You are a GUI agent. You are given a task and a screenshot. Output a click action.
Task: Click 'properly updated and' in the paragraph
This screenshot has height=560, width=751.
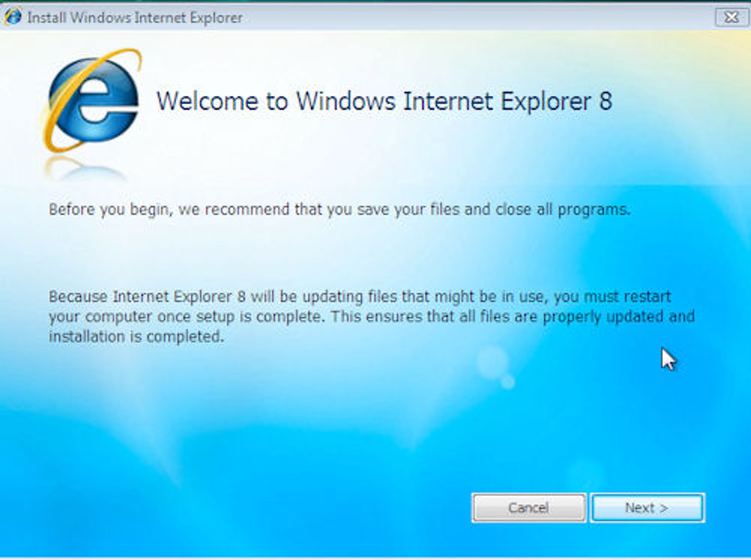tap(619, 317)
